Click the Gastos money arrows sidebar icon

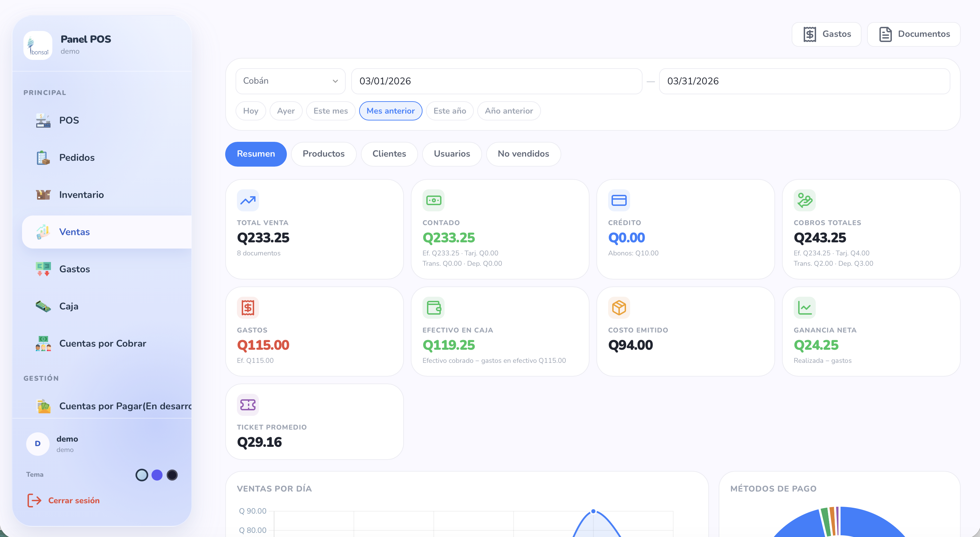click(43, 269)
